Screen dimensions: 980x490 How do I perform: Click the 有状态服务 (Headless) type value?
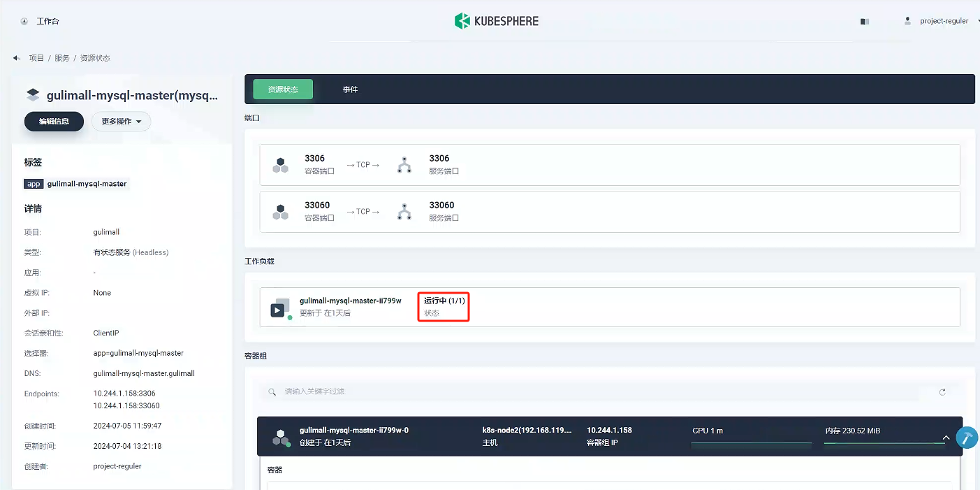[x=131, y=252]
